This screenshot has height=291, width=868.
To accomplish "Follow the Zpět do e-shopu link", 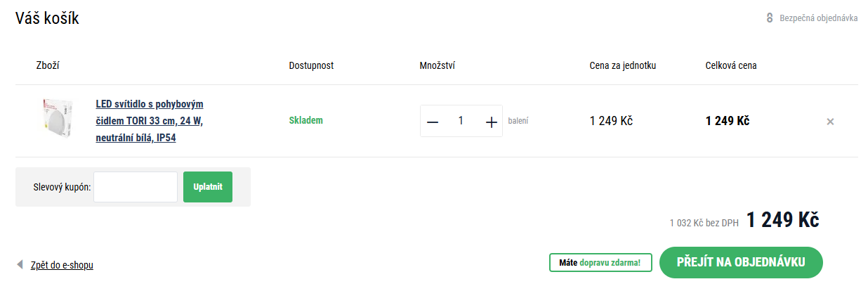I will (62, 265).
